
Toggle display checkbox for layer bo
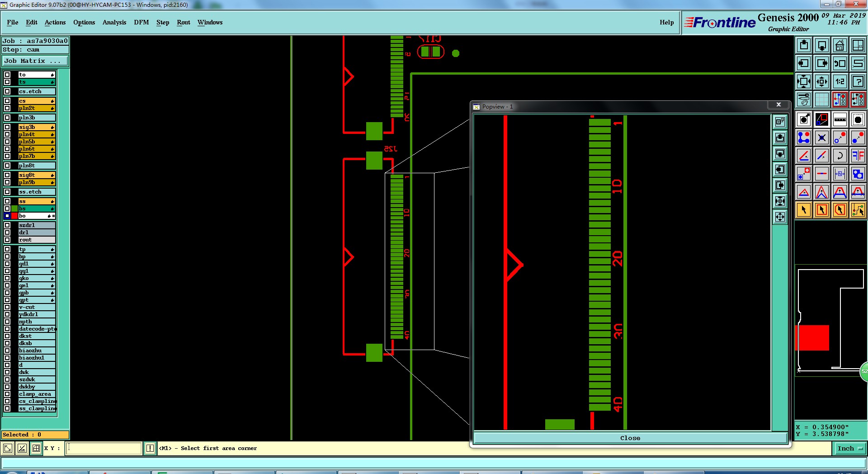click(x=7, y=216)
